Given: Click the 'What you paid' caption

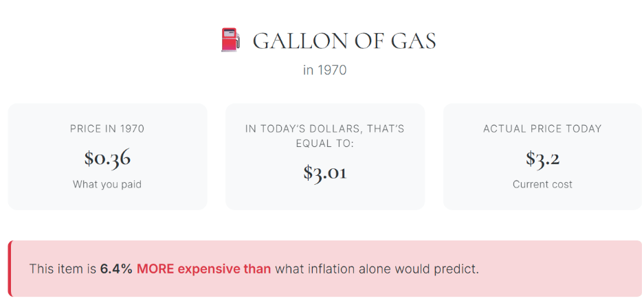Looking at the screenshot, I should click(x=107, y=184).
